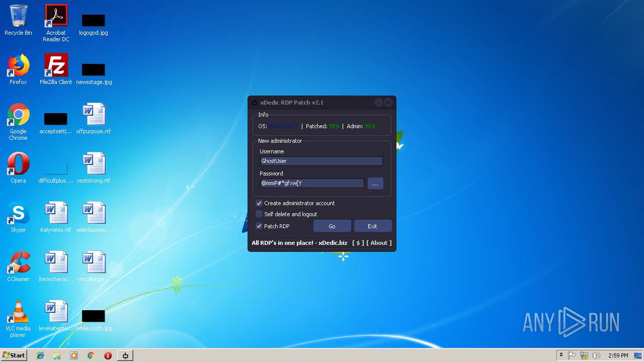
Task: Click the Password input field
Action: point(312,183)
